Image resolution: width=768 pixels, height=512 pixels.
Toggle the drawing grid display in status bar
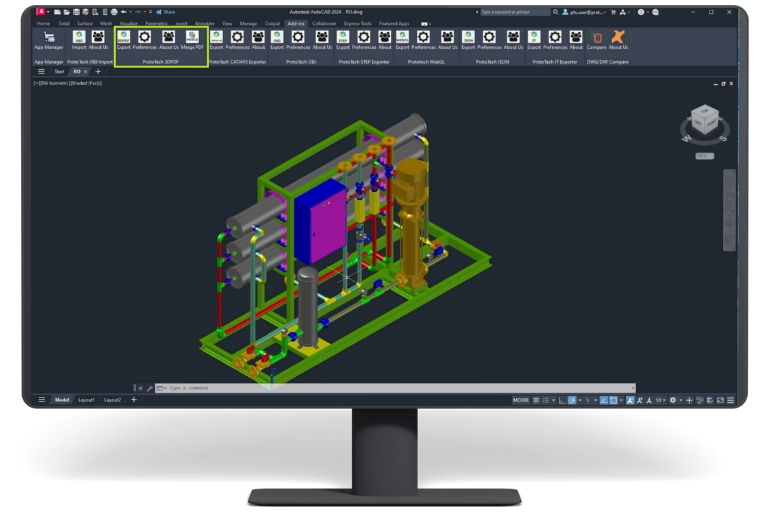536,400
